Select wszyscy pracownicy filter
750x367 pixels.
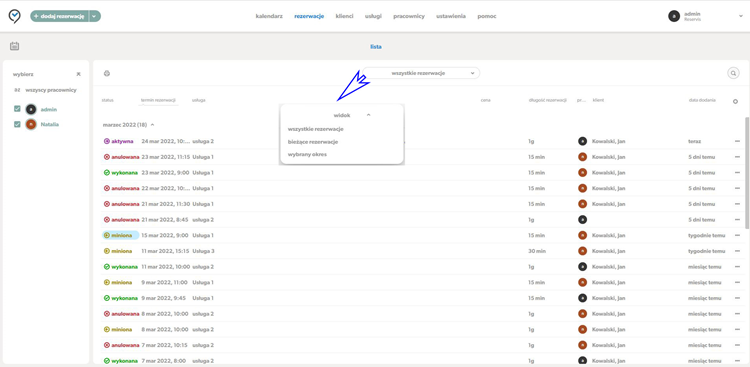coord(51,90)
